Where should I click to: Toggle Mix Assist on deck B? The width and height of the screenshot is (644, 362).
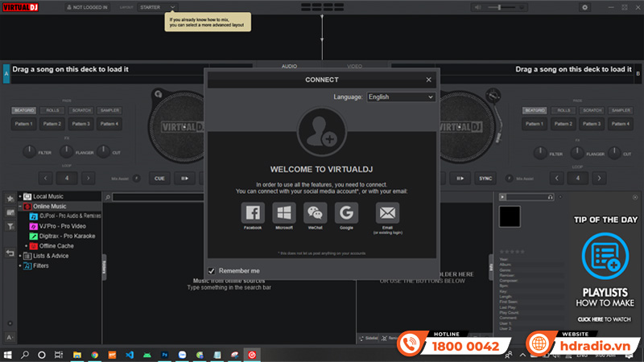coord(509,179)
